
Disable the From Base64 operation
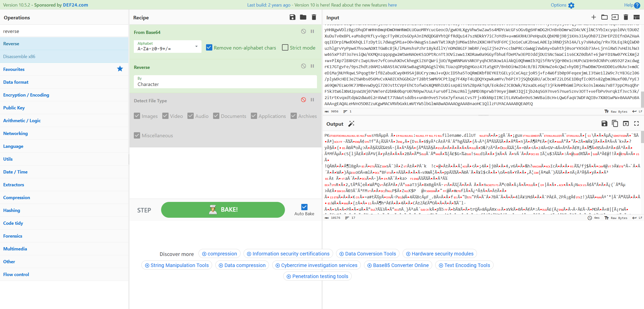[303, 31]
